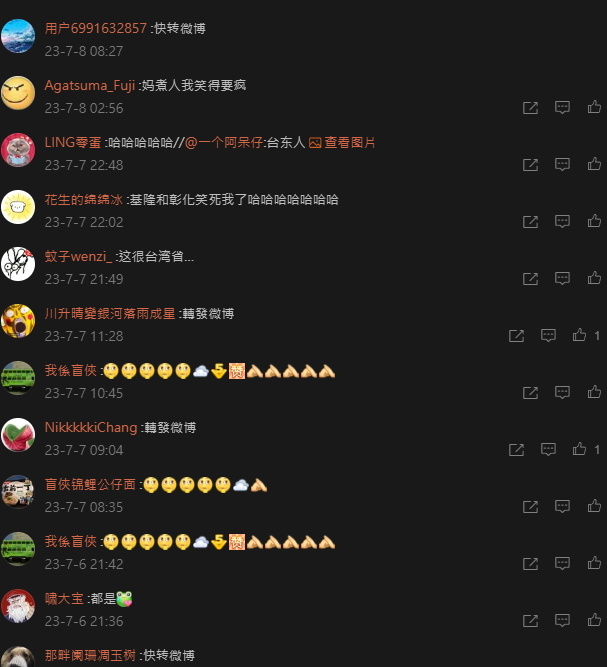Reply to 花生的綿綿冰's comment
This screenshot has width=607, height=667.
coord(562,221)
